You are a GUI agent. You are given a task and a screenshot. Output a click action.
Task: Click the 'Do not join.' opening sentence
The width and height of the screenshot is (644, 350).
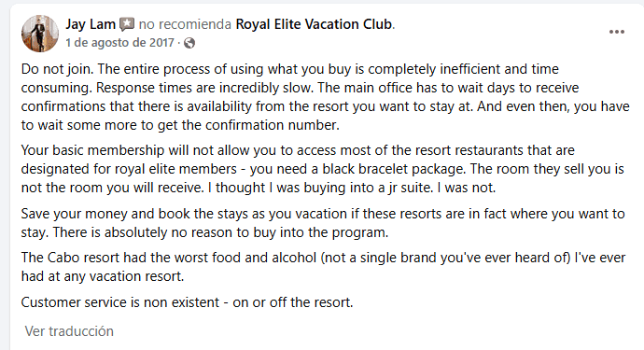click(58, 69)
